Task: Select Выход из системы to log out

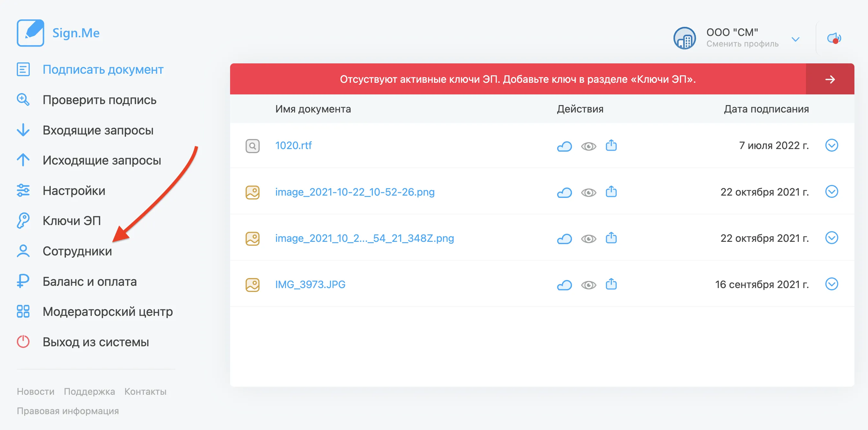Action: pos(96,342)
